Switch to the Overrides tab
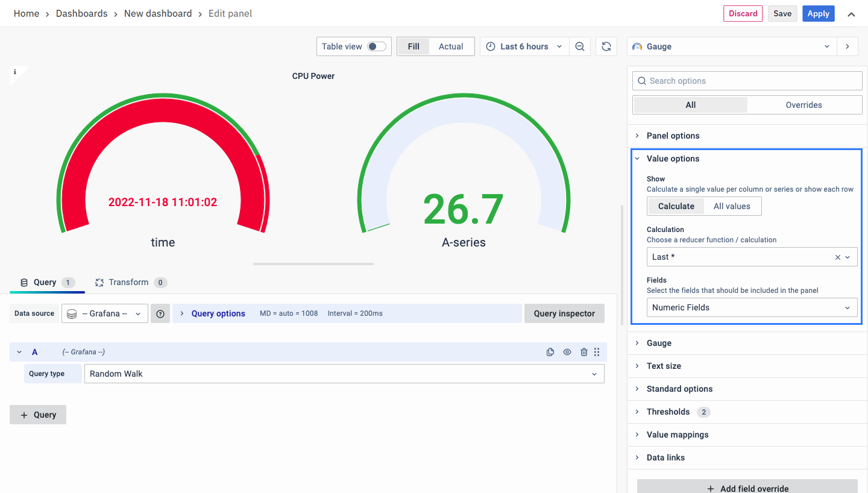 point(804,105)
